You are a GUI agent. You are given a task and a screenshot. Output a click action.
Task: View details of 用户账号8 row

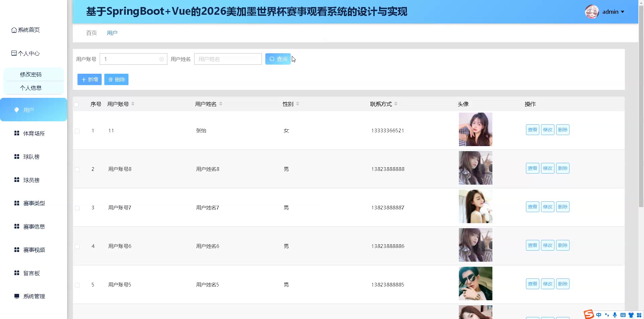(533, 168)
